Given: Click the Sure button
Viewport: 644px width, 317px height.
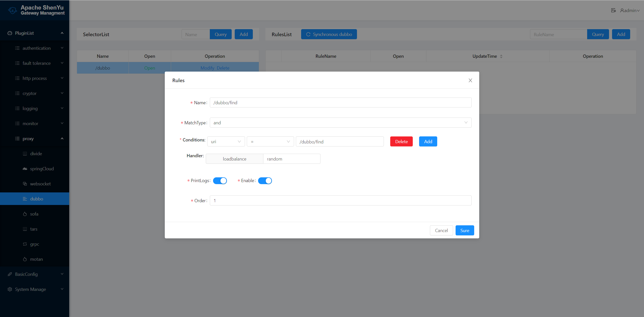Looking at the screenshot, I should point(464,230).
